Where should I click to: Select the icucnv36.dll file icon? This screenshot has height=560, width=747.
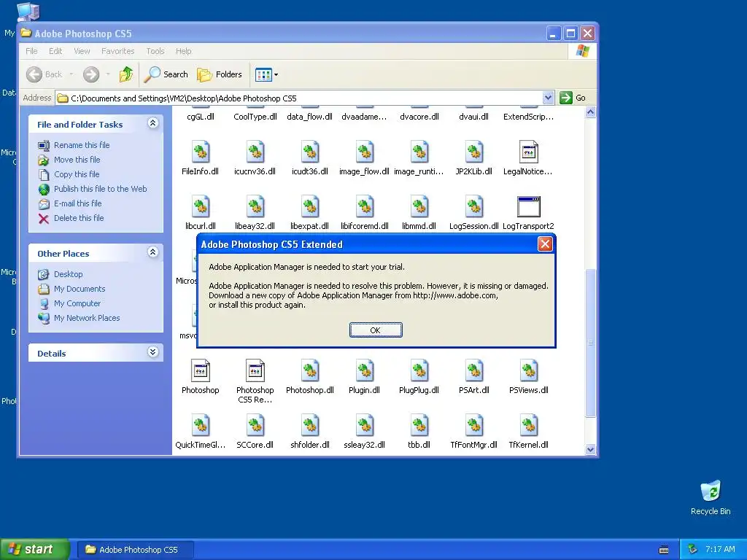click(255, 152)
